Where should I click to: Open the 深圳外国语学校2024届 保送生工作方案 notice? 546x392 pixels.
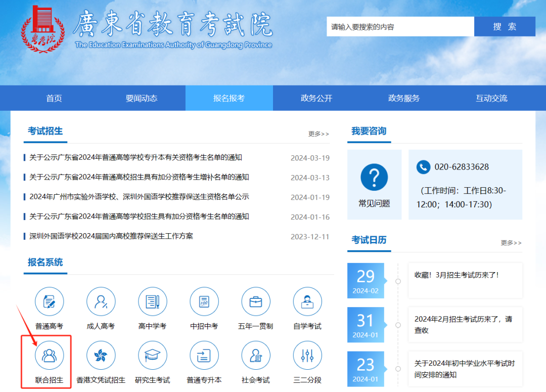(x=111, y=236)
